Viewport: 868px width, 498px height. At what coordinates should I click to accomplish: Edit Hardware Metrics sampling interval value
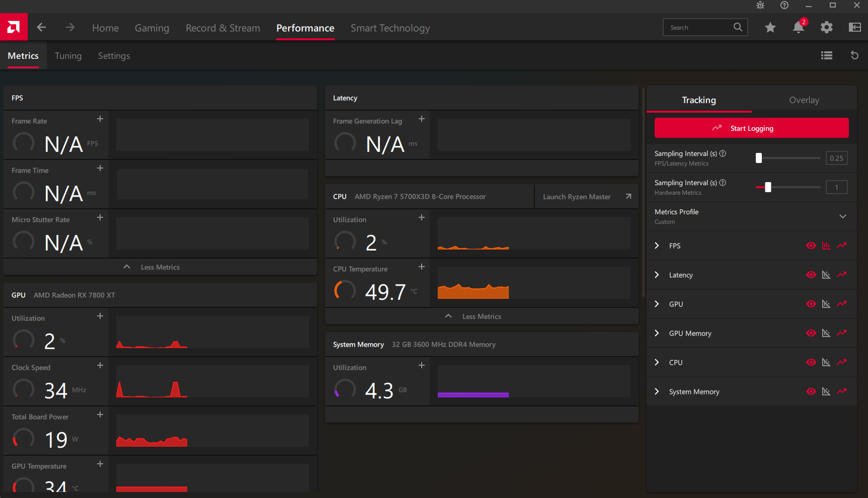point(837,187)
